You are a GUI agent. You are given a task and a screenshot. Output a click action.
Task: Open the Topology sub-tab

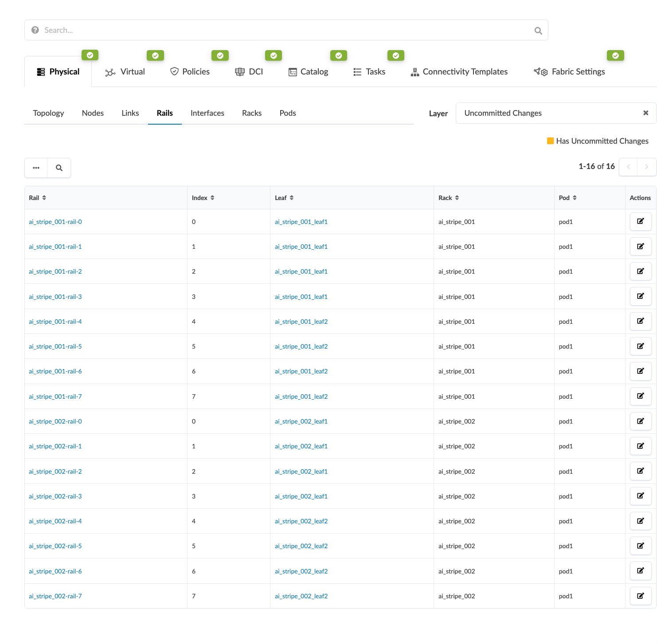tap(48, 113)
